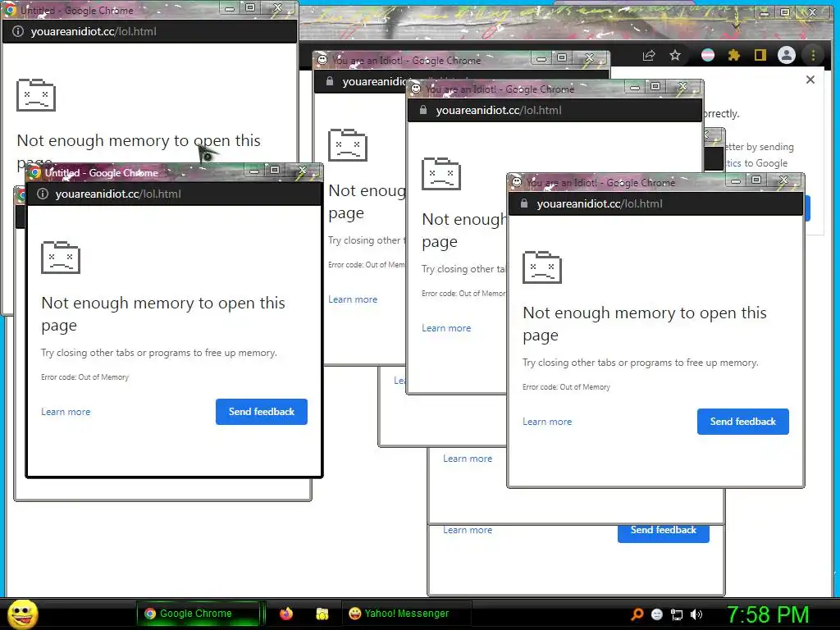Click smiley favicon in front right Idiot window title
Viewport: 840px width, 630px height.
(x=517, y=182)
